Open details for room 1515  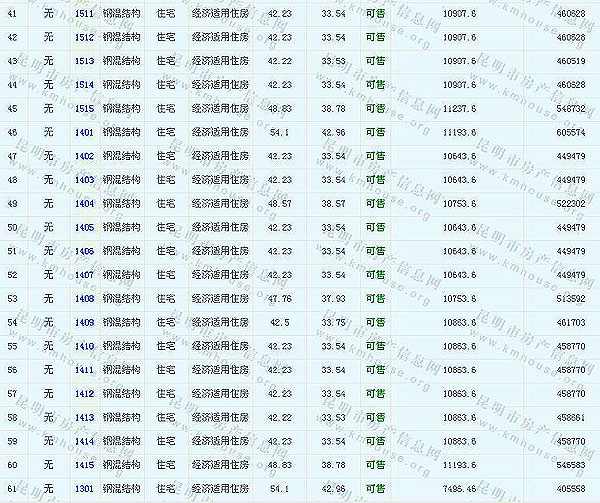[84, 108]
